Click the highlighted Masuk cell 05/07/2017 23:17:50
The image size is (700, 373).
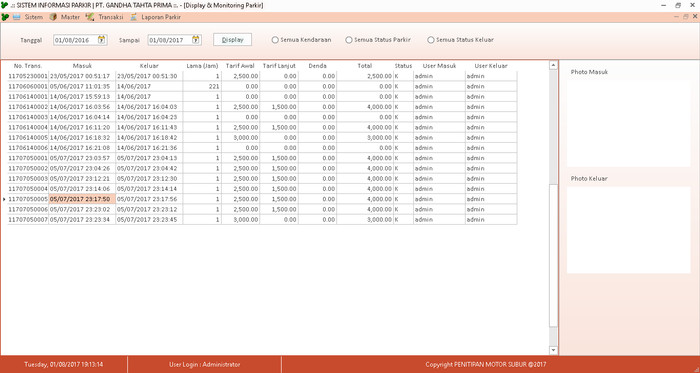click(x=82, y=199)
